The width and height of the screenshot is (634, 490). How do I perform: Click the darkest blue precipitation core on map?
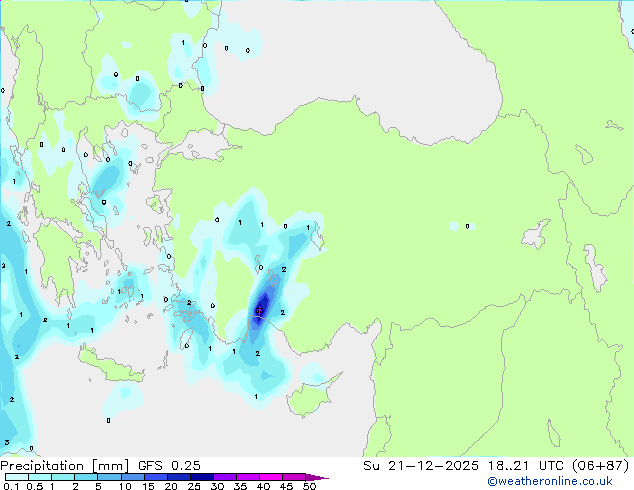(x=262, y=305)
